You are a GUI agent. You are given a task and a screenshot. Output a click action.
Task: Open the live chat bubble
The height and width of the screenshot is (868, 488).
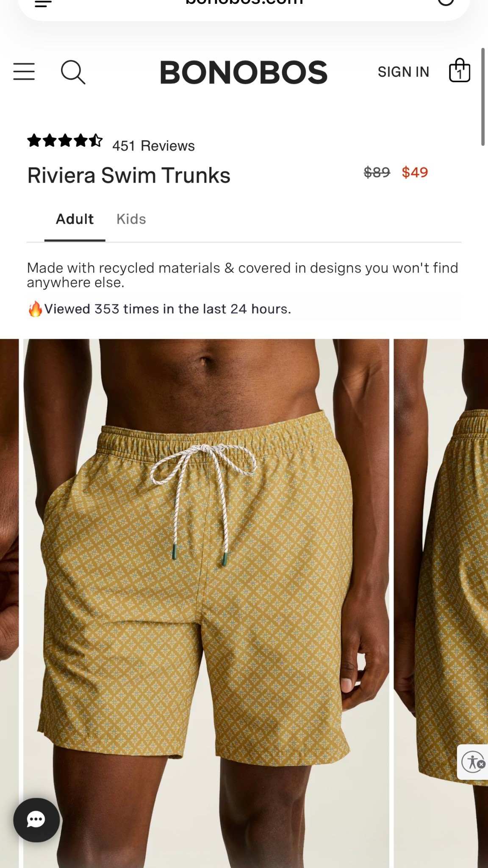(36, 820)
